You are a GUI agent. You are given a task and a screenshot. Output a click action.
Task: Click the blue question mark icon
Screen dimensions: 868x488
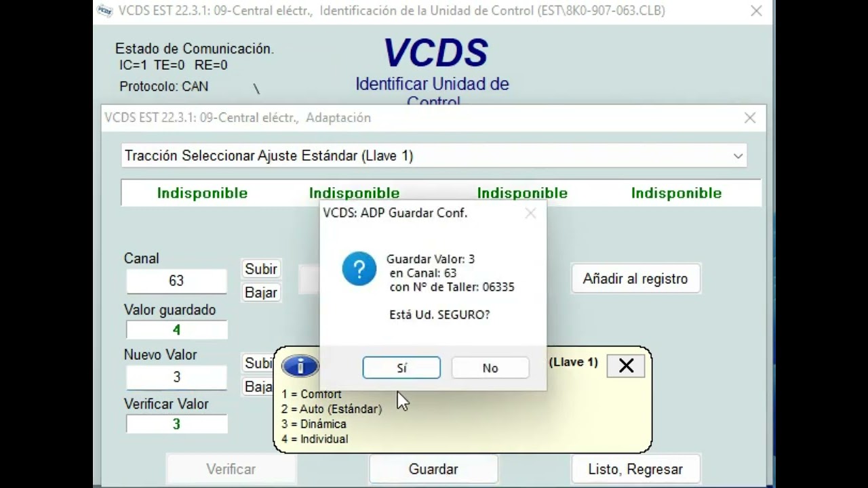(359, 268)
